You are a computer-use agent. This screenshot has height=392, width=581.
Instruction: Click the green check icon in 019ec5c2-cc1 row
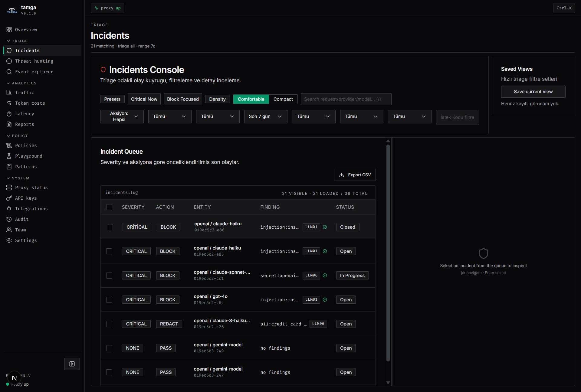325,276
